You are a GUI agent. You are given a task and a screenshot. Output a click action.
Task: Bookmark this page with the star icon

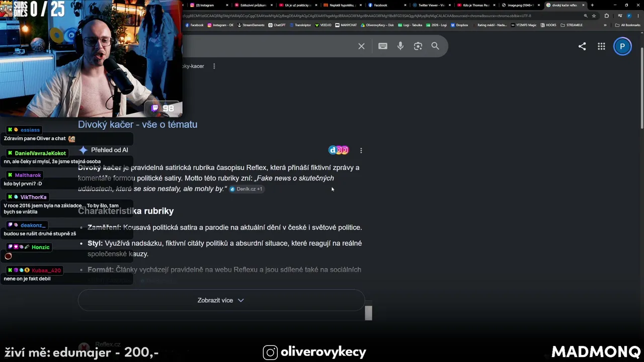pos(594,16)
